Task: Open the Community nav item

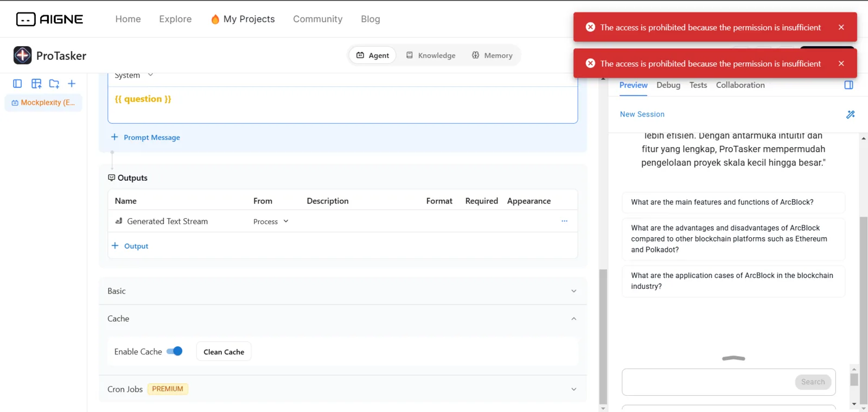Action: click(x=318, y=19)
